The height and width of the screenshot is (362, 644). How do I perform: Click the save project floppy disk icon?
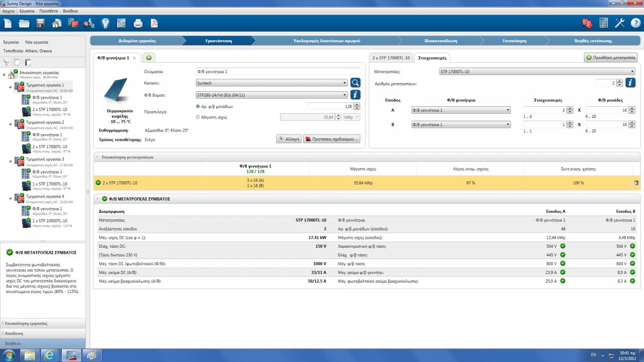pos(40,23)
